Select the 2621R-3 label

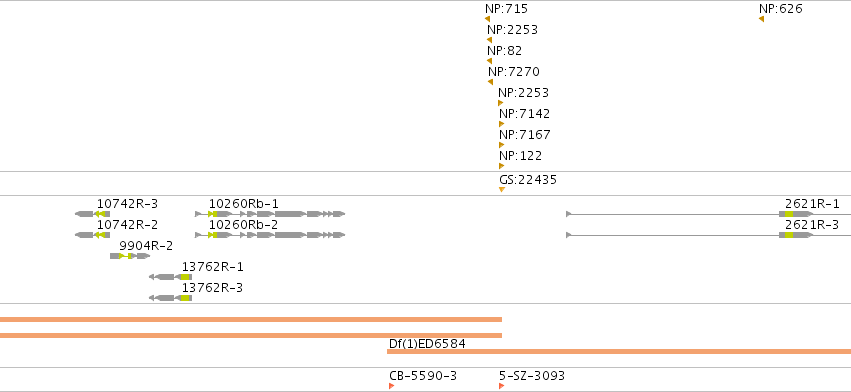(812, 225)
